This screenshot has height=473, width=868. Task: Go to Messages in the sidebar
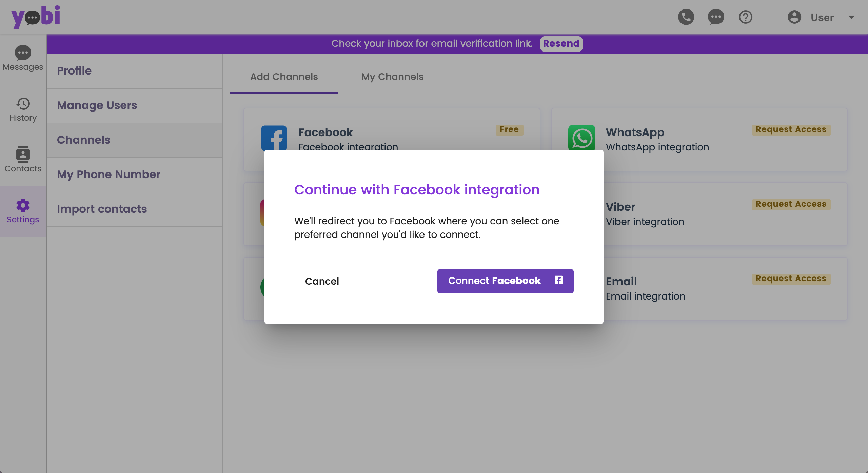click(x=23, y=58)
